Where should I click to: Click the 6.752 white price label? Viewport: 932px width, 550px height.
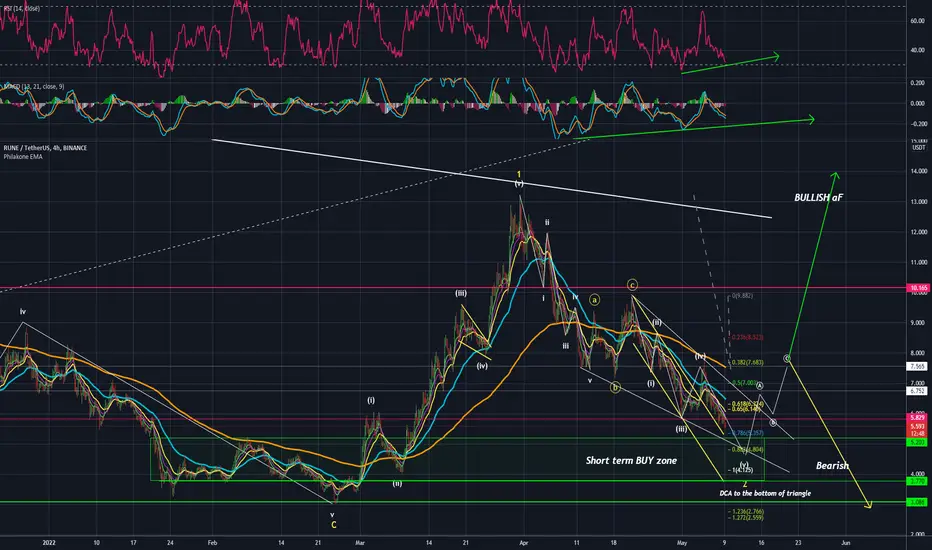pos(917,391)
